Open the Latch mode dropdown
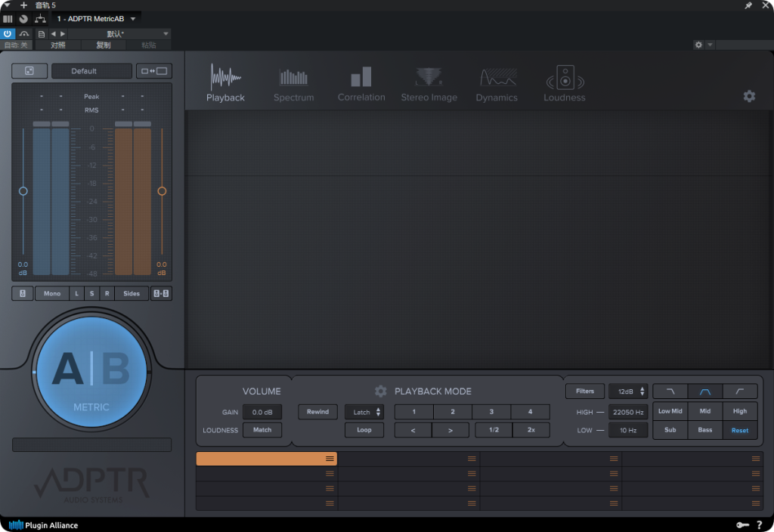Image resolution: width=774 pixels, height=532 pixels. 364,412
